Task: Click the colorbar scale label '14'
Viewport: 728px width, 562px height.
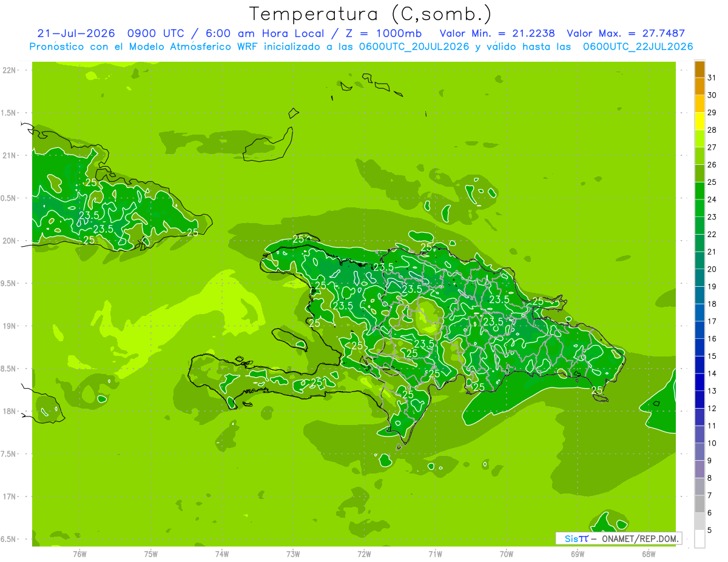Action: [712, 373]
